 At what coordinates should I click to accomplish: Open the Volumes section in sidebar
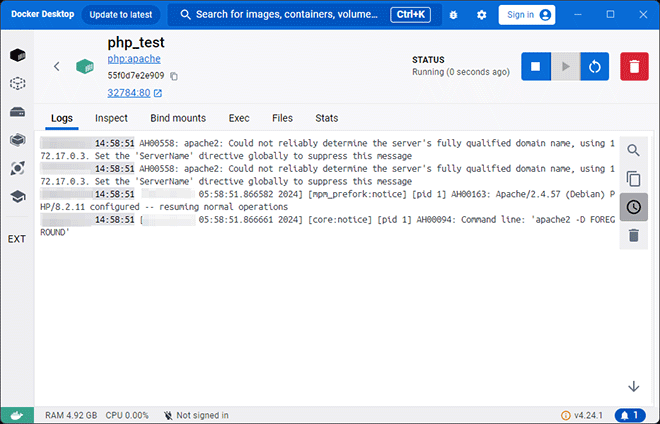click(17, 112)
